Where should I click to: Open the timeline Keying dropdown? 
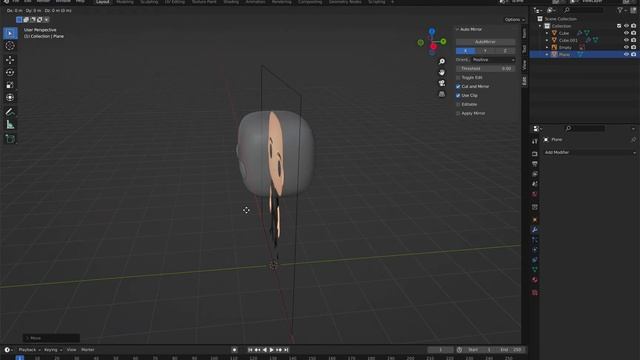click(x=53, y=350)
